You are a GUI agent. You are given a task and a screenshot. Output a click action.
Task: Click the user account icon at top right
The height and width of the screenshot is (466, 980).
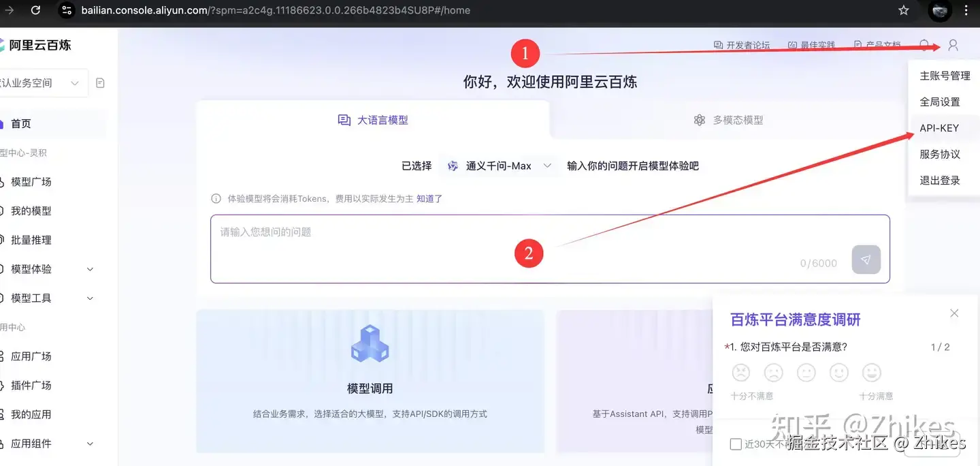953,45
